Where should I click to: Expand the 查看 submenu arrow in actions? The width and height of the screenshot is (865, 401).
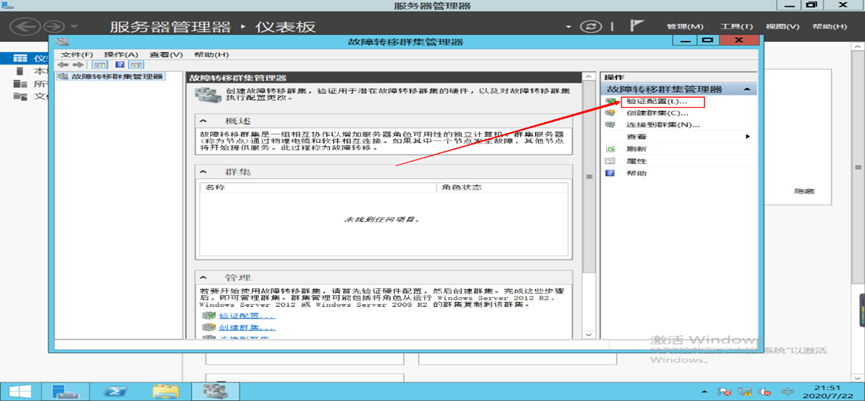click(x=748, y=136)
